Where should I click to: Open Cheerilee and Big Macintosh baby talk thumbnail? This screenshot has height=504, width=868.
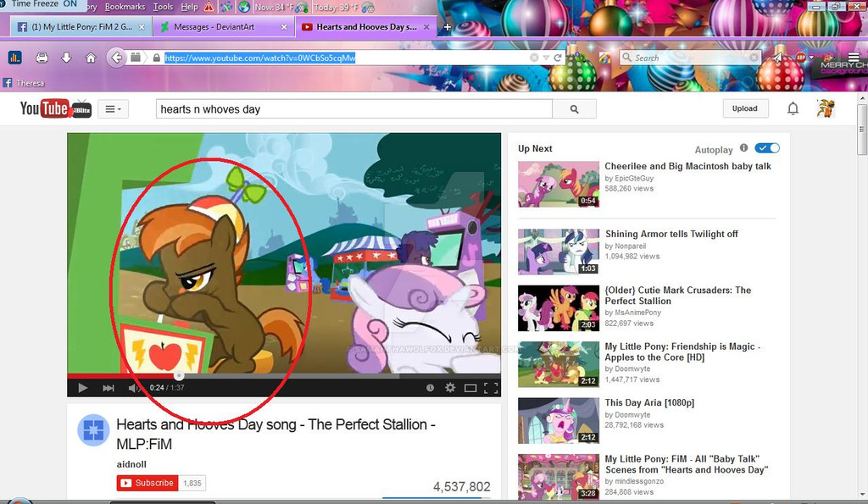coord(559,184)
